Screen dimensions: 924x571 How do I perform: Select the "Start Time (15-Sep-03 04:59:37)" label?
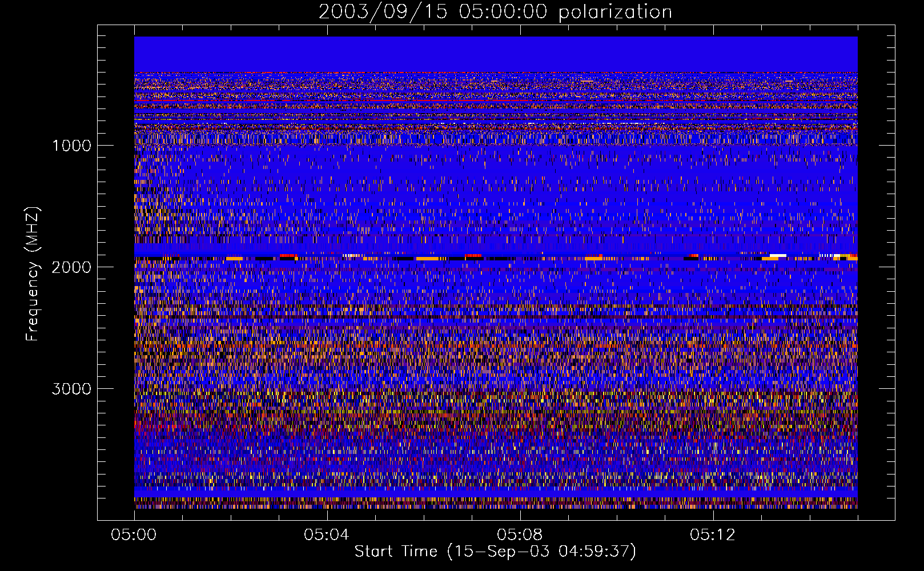click(x=495, y=552)
